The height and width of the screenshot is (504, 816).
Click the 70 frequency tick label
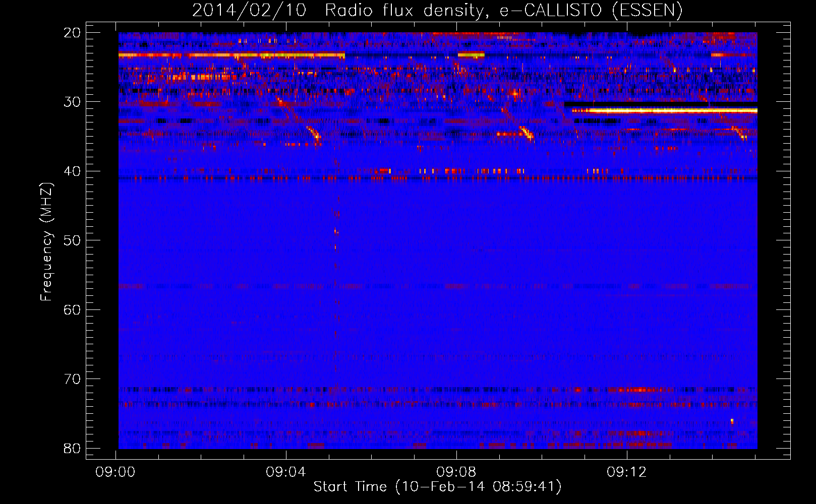coord(72,379)
